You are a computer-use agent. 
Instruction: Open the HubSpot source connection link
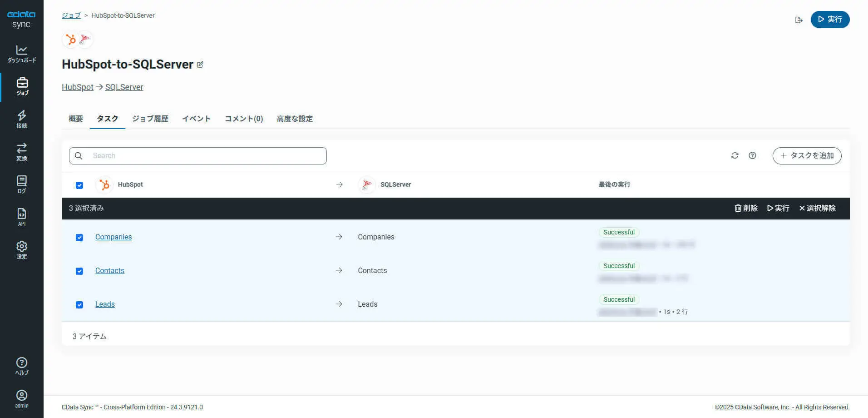[78, 87]
